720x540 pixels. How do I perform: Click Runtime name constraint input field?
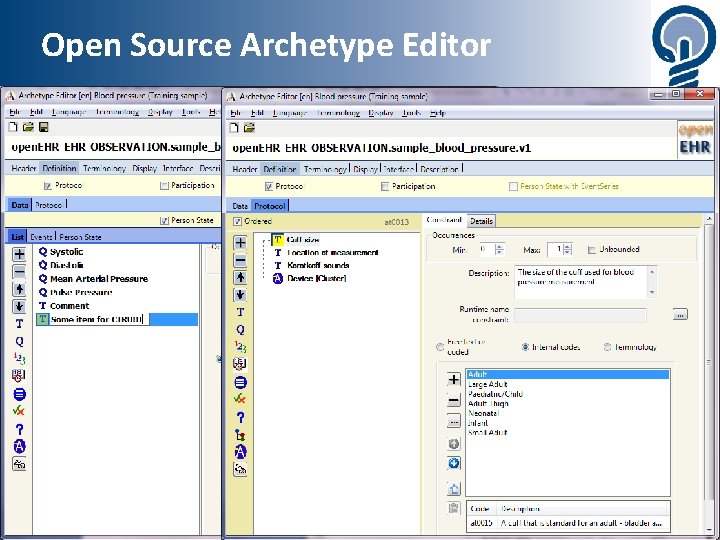(x=580, y=315)
